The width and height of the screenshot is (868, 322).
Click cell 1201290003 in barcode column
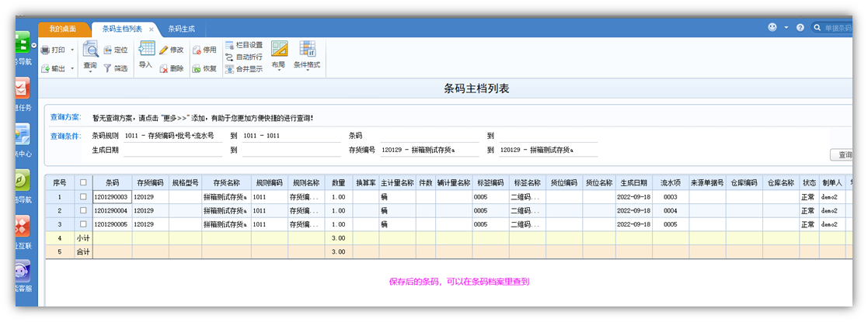pos(113,196)
